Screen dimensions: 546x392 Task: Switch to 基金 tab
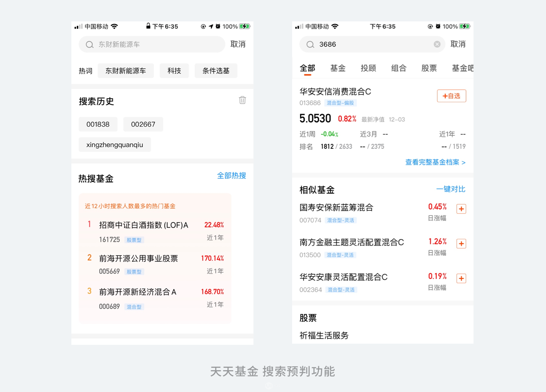click(x=338, y=68)
